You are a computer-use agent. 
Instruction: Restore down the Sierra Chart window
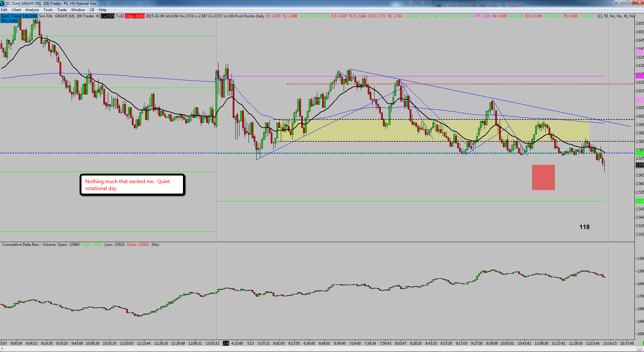click(627, 3)
